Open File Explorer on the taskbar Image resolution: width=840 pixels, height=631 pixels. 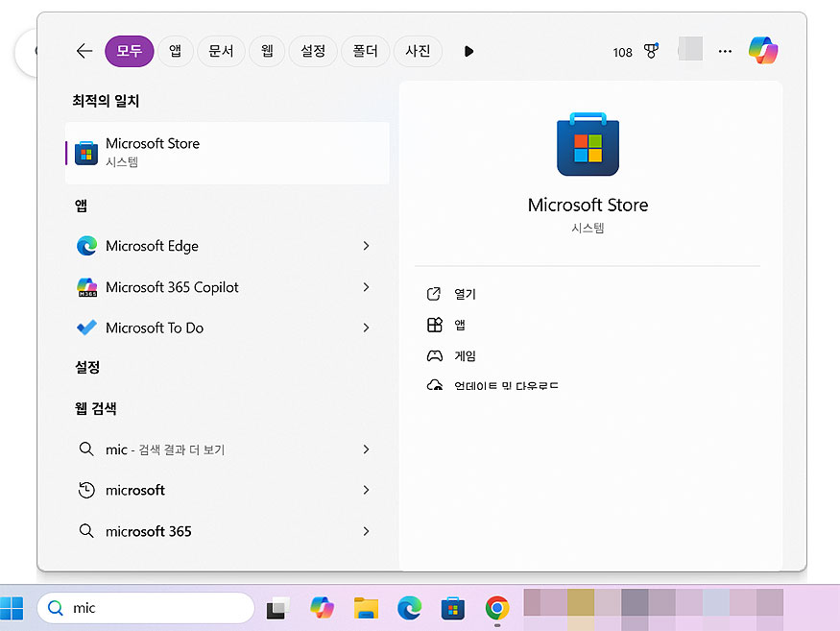click(366, 608)
